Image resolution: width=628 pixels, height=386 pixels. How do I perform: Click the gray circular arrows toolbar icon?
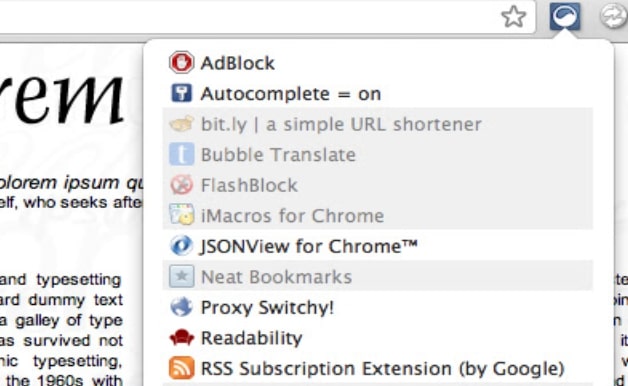point(613,16)
